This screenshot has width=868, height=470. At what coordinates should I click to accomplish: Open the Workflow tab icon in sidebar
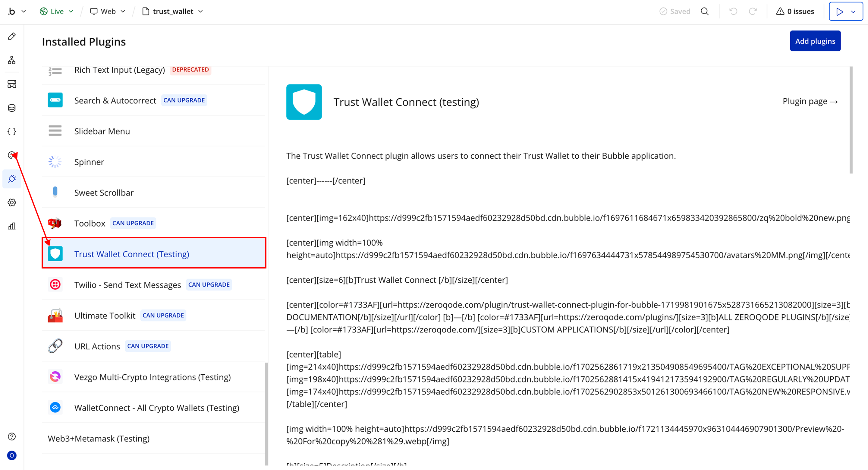coord(12,60)
